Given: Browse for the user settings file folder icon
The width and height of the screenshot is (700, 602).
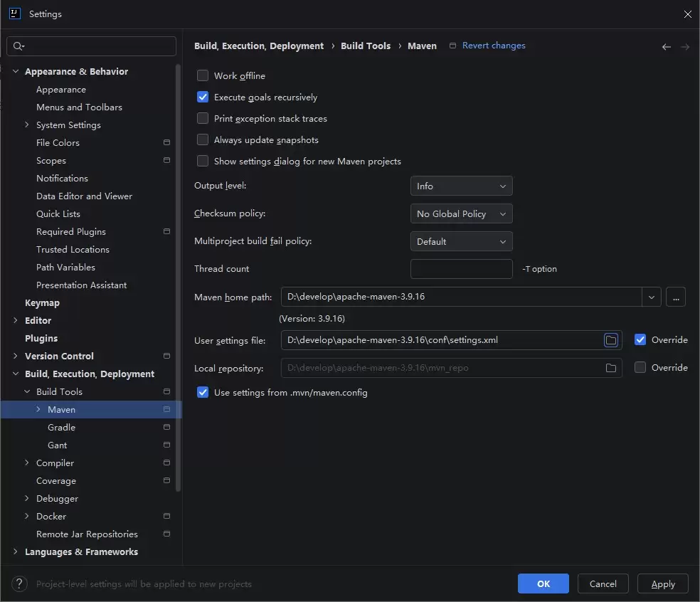Looking at the screenshot, I should 610,340.
